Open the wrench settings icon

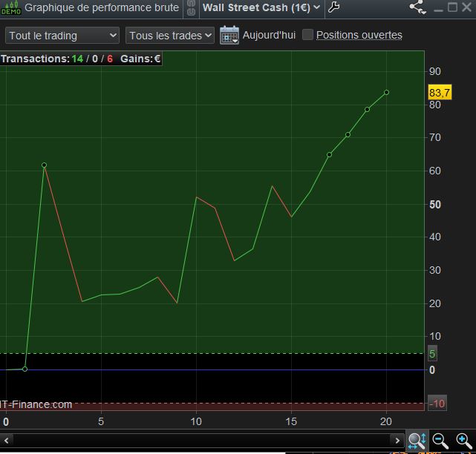333,7
